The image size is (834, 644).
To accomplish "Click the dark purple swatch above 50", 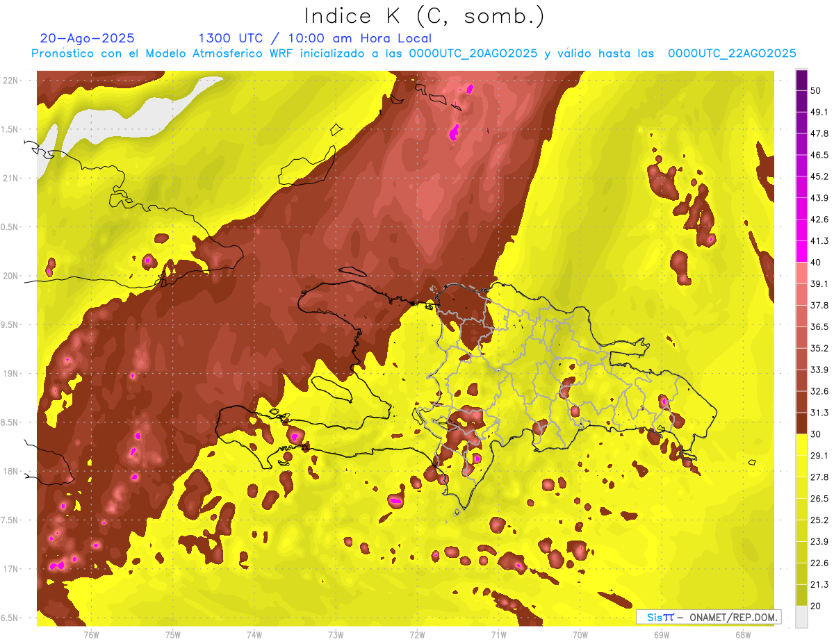I will 801,80.
